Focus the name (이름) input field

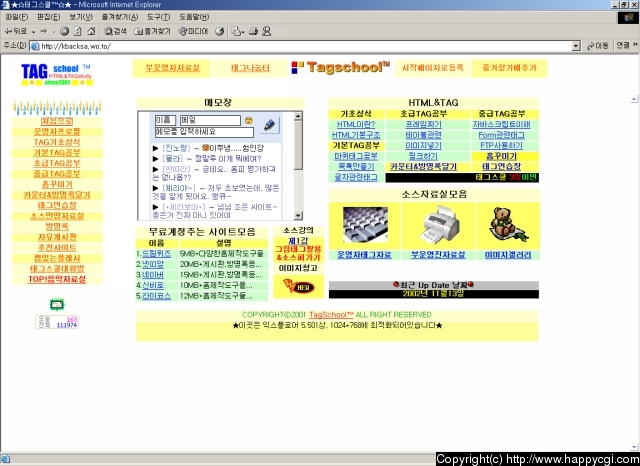(165, 120)
